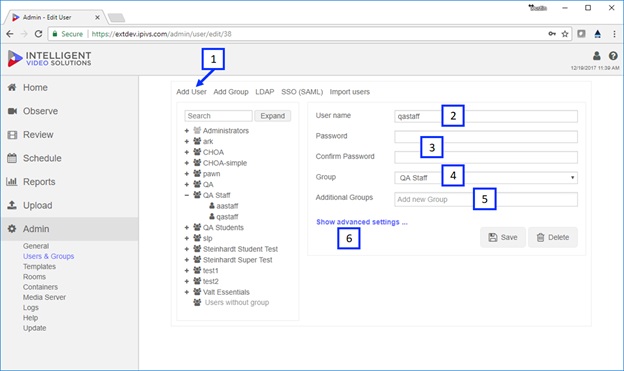Open Update admin page
The height and width of the screenshot is (371, 624).
(34, 328)
